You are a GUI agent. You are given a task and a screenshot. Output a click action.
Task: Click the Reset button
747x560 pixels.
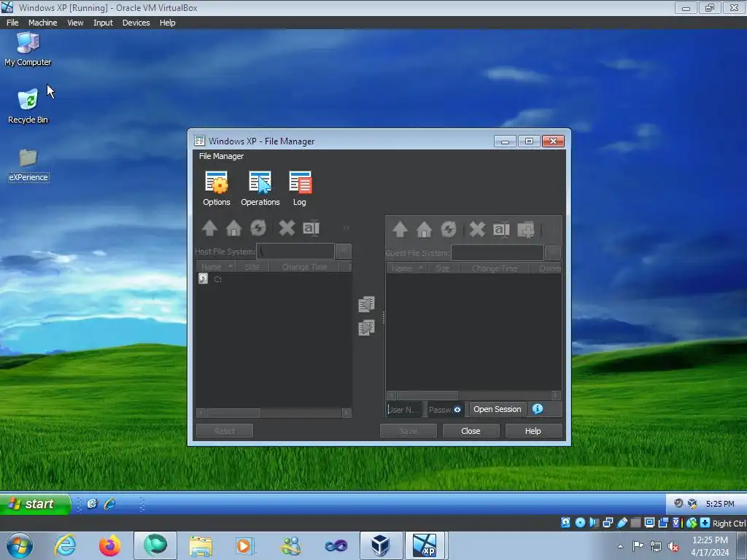(225, 430)
